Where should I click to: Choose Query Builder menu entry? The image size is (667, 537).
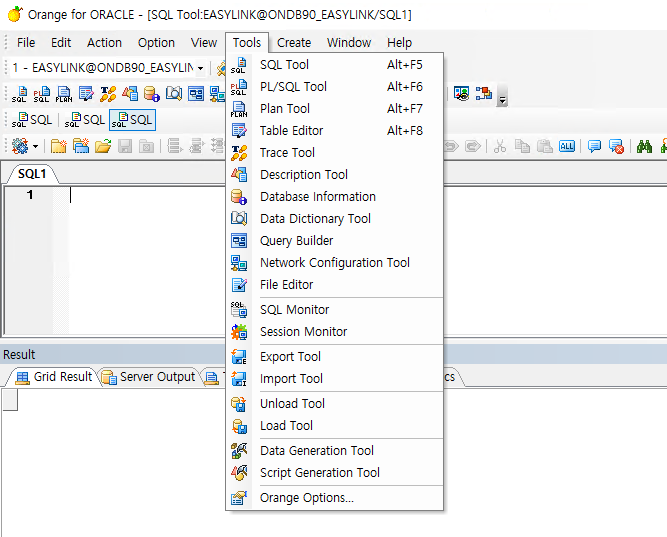pos(334,241)
